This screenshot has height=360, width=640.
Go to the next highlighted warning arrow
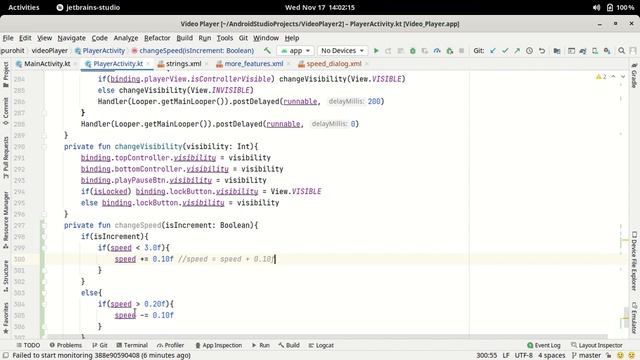coord(623,77)
